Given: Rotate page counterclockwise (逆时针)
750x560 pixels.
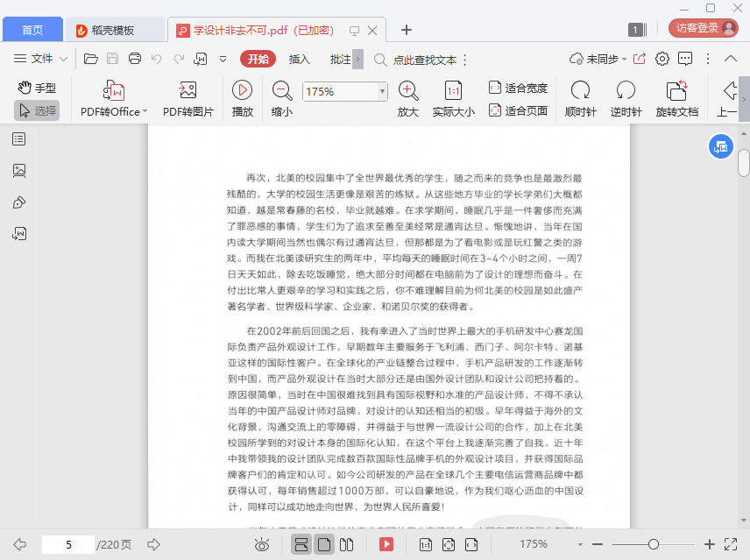Looking at the screenshot, I should [x=626, y=98].
